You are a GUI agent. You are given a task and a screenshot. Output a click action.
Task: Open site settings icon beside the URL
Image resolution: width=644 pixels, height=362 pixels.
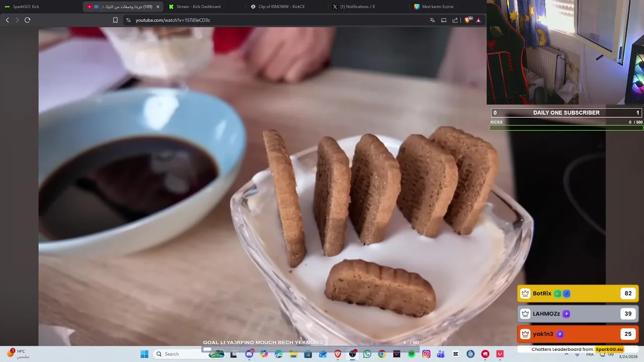coord(128,20)
